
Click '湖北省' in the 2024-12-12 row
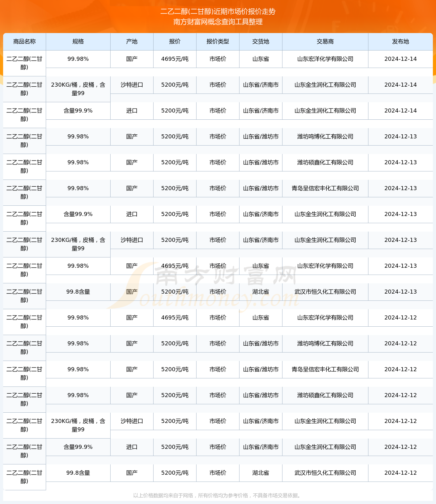point(261,473)
